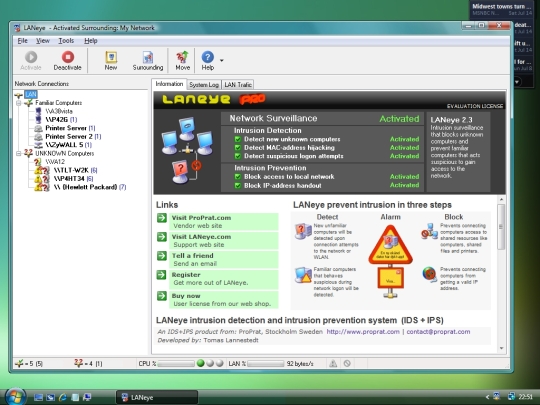Collapse the UNKNOWN Computers tree branch

click(19, 154)
